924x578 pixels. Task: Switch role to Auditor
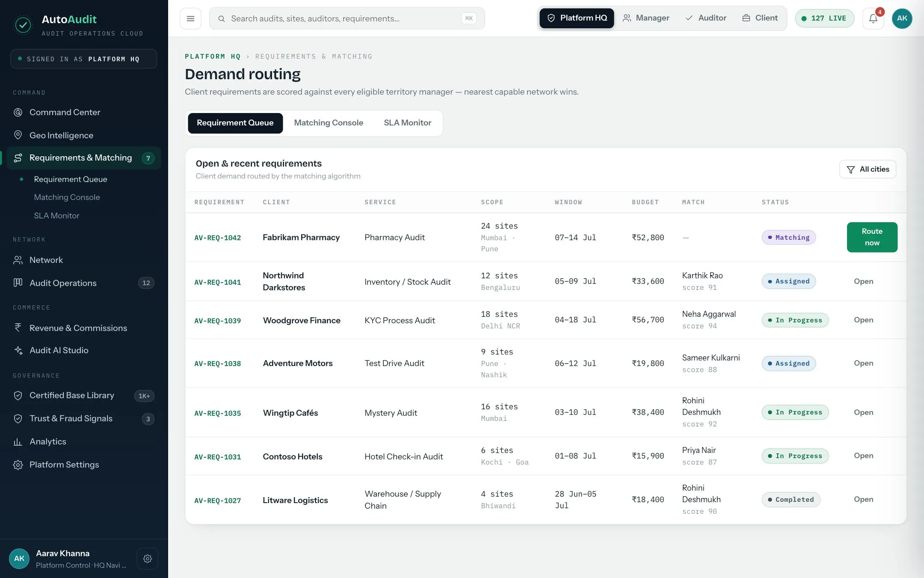[706, 18]
